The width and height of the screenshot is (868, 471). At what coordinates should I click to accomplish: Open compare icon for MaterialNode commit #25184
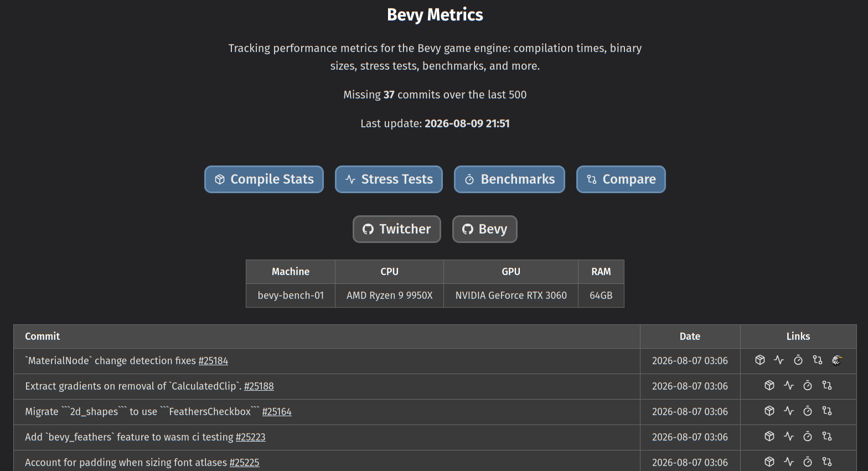(818, 360)
